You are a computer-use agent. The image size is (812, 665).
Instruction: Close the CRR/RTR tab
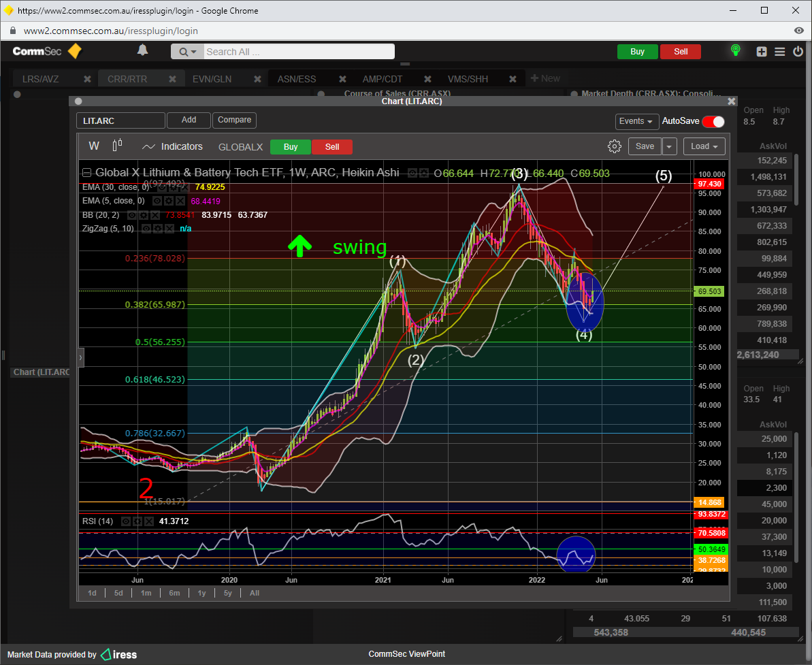(x=172, y=79)
